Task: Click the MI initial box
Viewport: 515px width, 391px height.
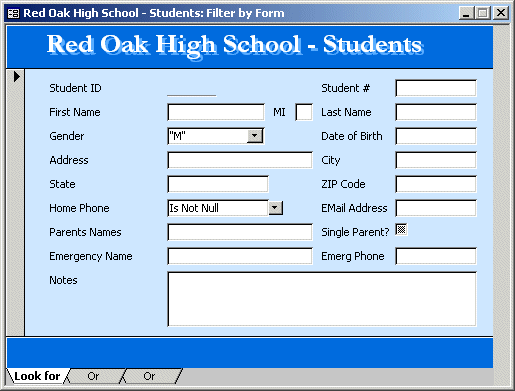Action: (x=304, y=112)
